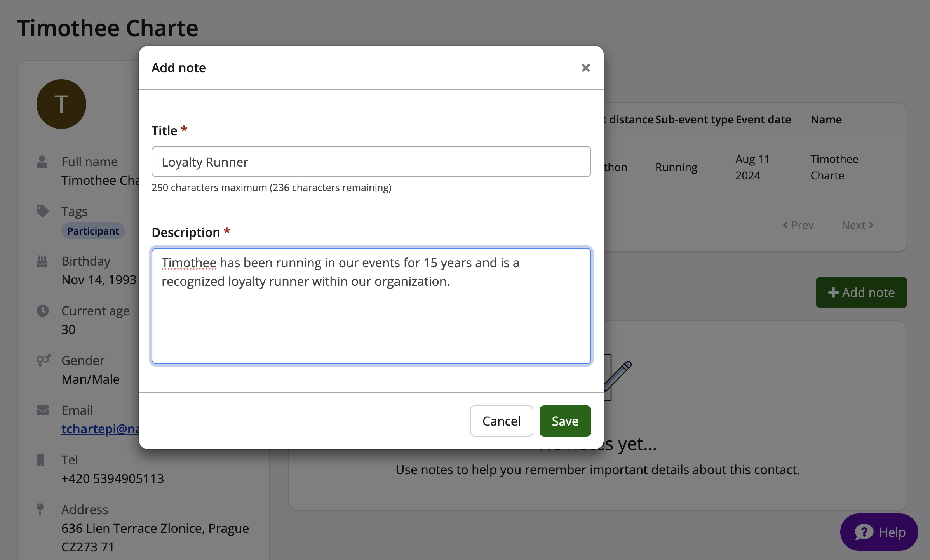Click the Participant tag badge

click(x=93, y=231)
